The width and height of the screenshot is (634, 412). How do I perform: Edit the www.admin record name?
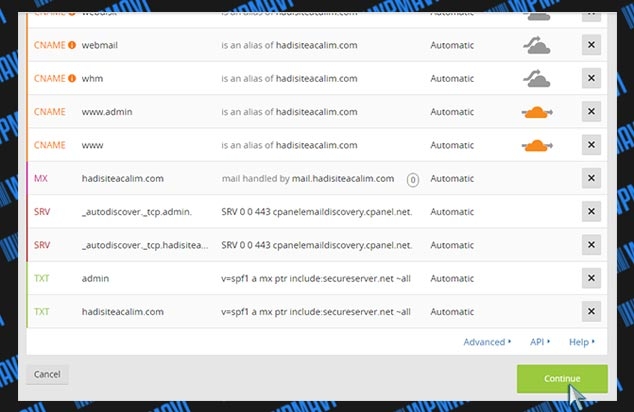[x=107, y=112]
